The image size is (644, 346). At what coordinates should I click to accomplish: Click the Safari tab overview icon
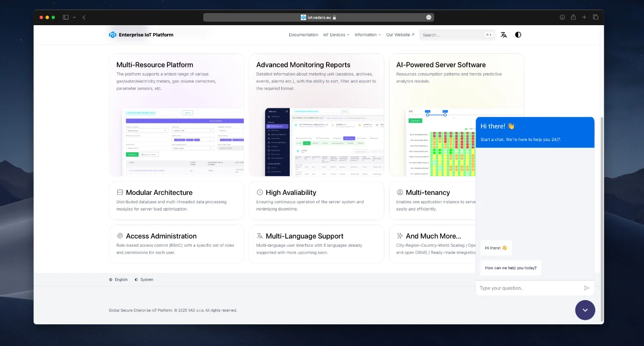click(595, 17)
